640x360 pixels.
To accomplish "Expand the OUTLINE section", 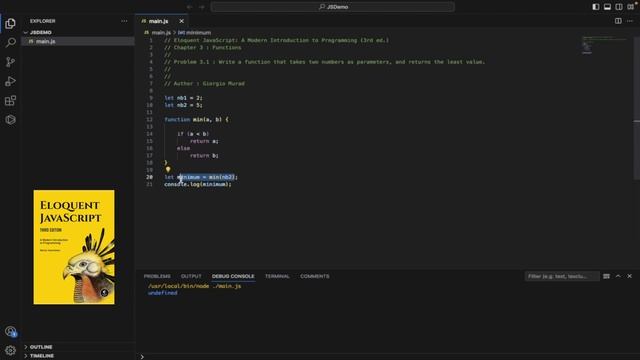I will tap(78, 347).
